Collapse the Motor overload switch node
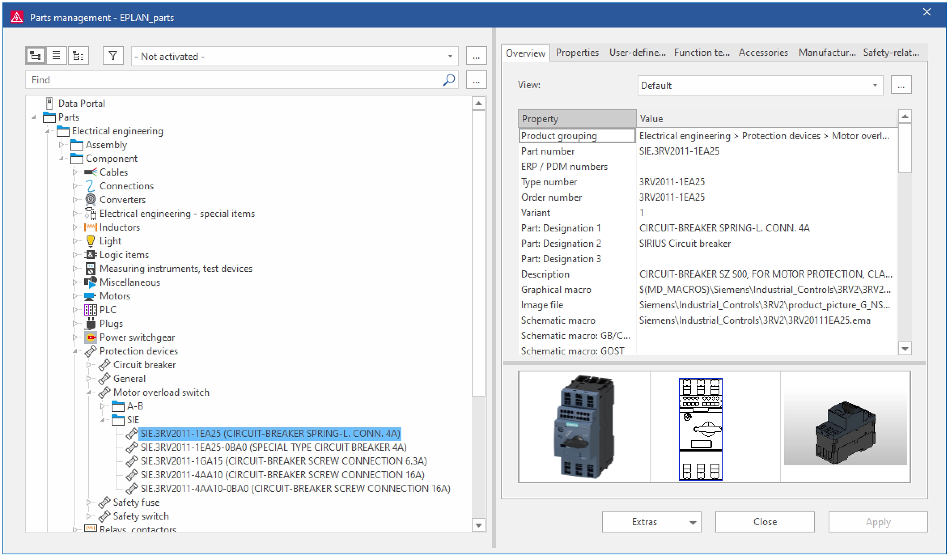The width and height of the screenshot is (950, 560). [x=89, y=392]
